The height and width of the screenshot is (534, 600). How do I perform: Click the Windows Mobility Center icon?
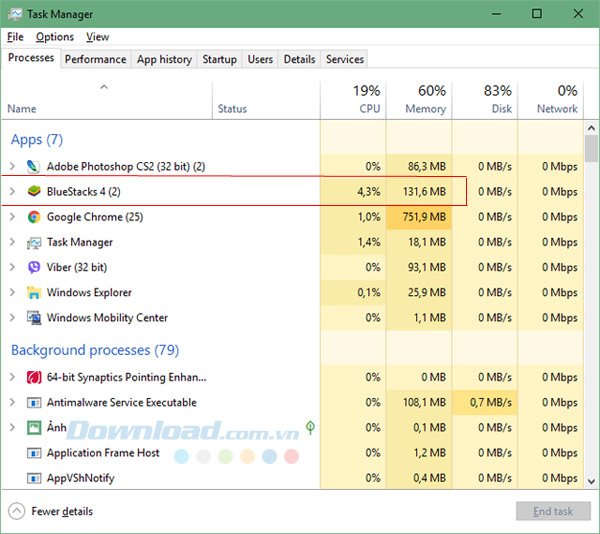coord(34,318)
